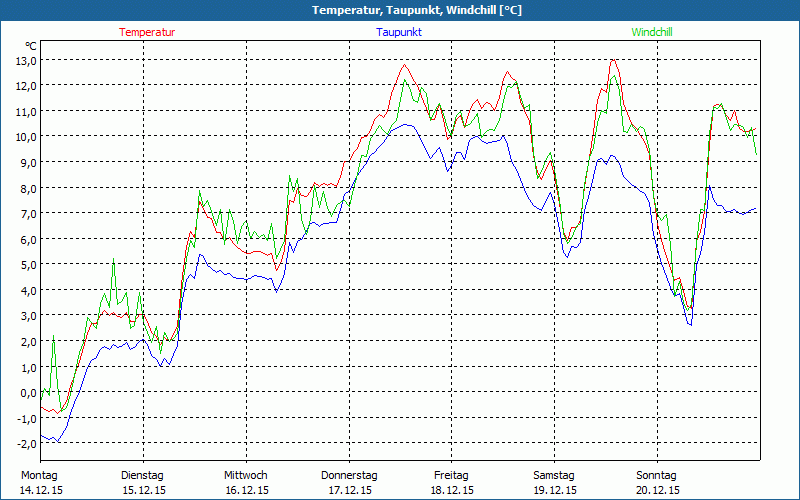The width and height of the screenshot is (800, 500).
Task: Click the 8,0 y-axis value
Action: [x=28, y=189]
